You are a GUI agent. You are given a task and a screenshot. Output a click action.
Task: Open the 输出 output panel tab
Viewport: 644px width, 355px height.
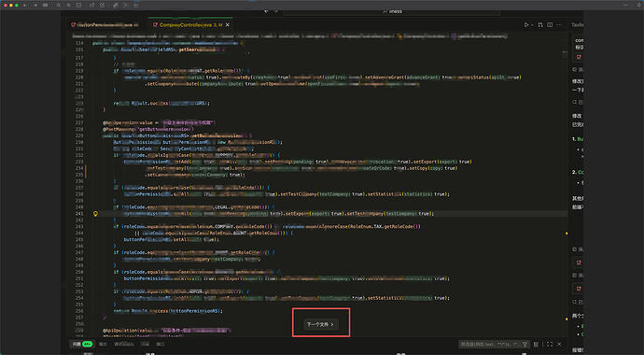103,345
